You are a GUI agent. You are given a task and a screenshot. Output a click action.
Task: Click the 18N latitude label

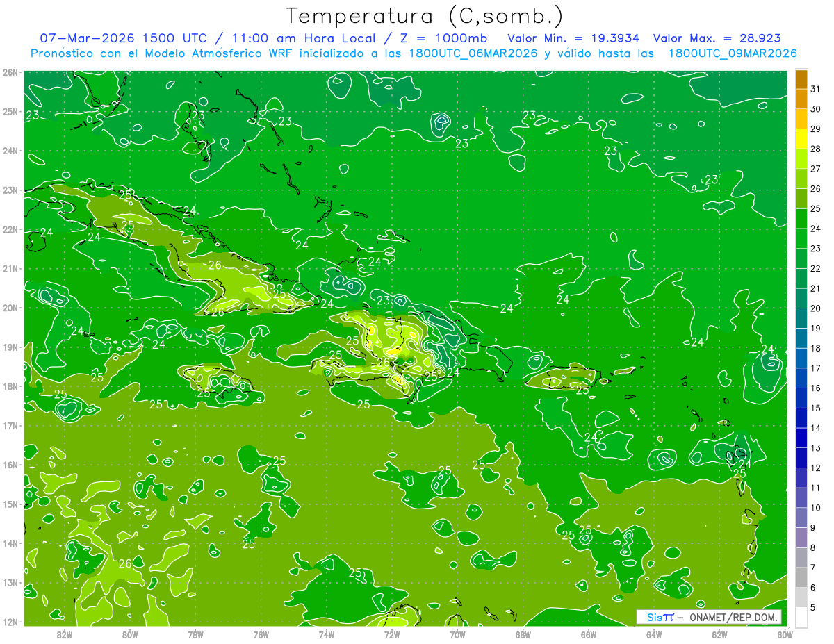click(x=10, y=386)
